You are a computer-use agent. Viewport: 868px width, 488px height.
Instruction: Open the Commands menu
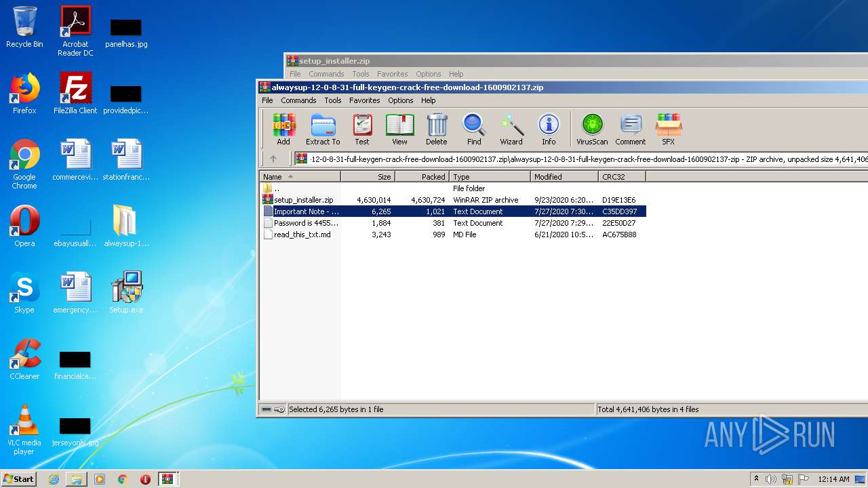point(298,100)
